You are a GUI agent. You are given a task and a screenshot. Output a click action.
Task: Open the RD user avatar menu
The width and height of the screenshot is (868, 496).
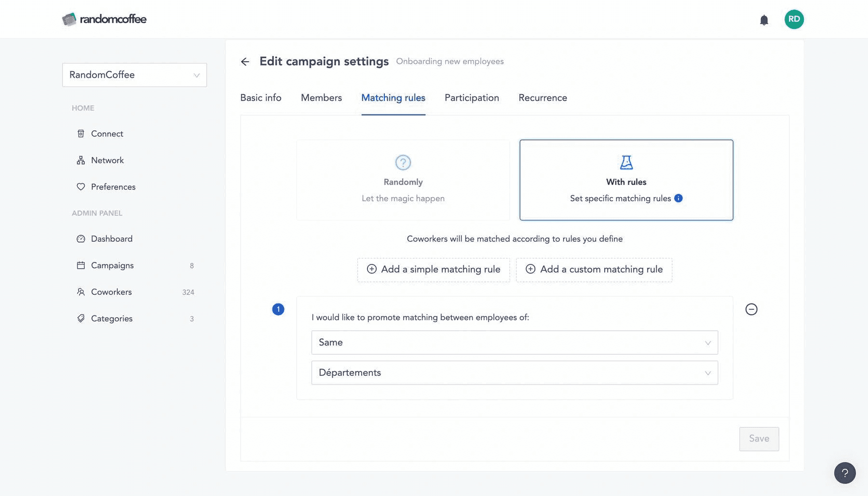point(794,19)
